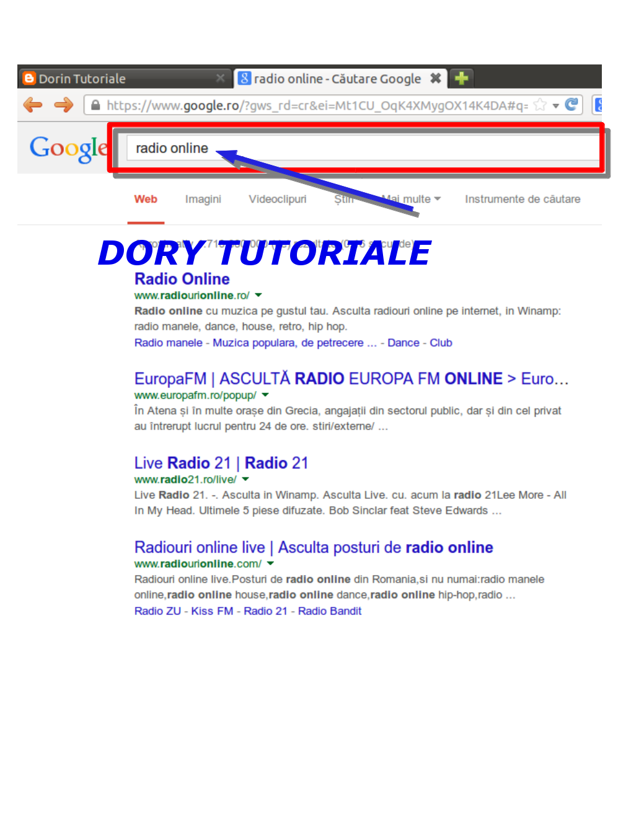Image resolution: width=644 pixels, height=833 pixels.
Task: Open the Radio Online result
Action: coord(182,279)
